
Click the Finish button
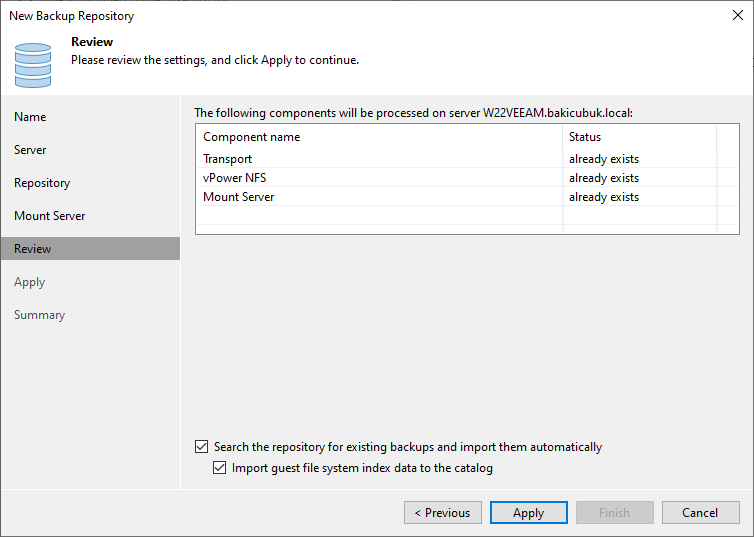click(x=614, y=513)
